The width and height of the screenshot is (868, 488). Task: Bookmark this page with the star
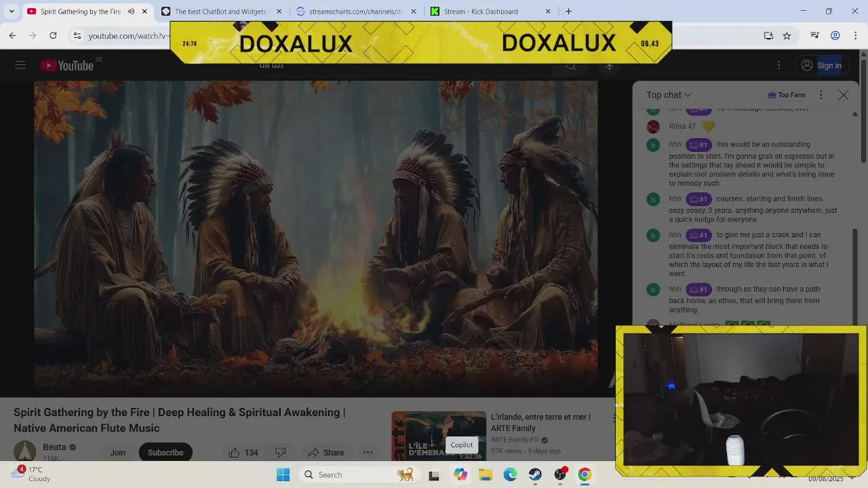(787, 36)
